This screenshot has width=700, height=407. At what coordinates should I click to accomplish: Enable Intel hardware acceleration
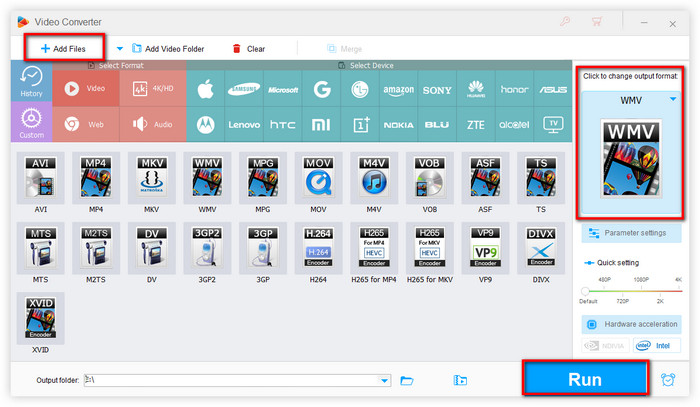(x=656, y=345)
